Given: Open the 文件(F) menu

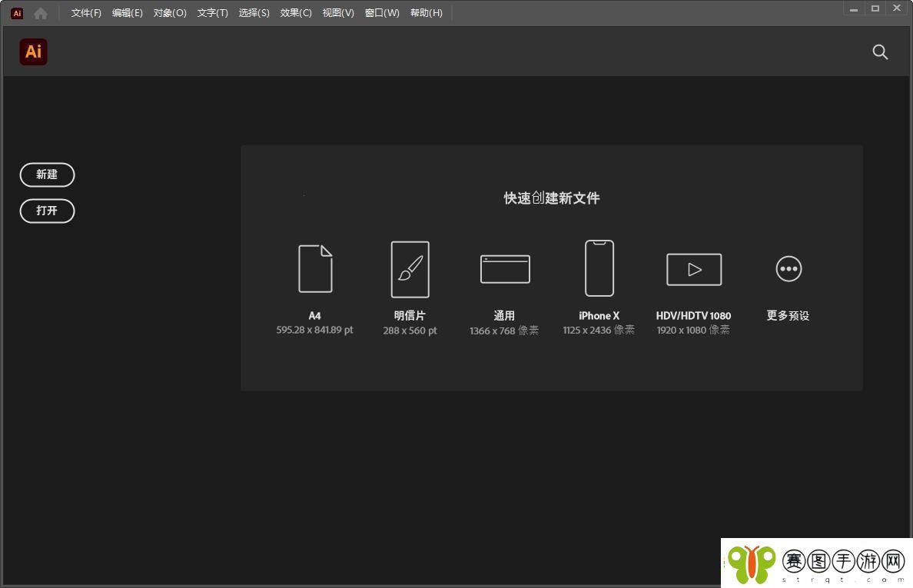Looking at the screenshot, I should (86, 13).
